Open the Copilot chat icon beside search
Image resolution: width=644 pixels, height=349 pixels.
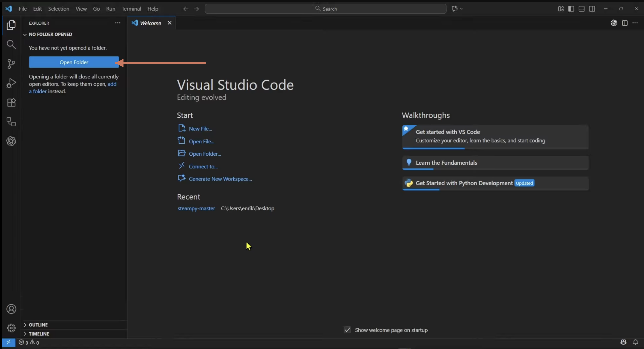click(x=455, y=9)
